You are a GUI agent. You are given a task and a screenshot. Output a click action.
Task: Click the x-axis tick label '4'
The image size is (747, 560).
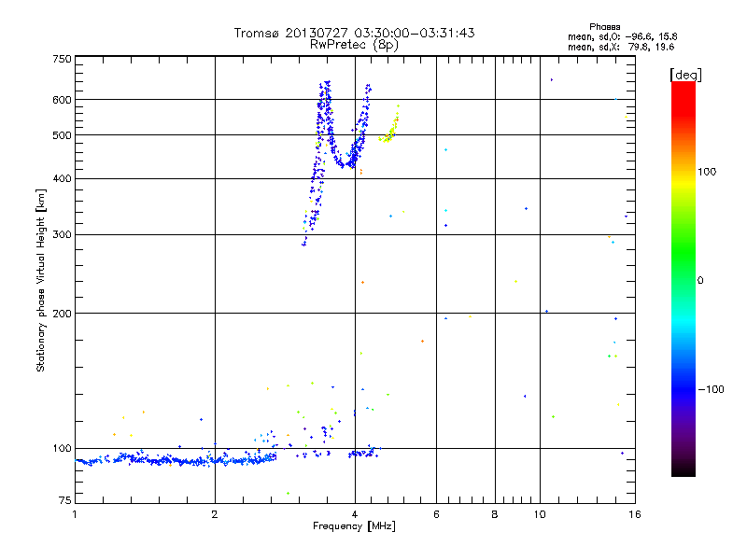tap(355, 514)
